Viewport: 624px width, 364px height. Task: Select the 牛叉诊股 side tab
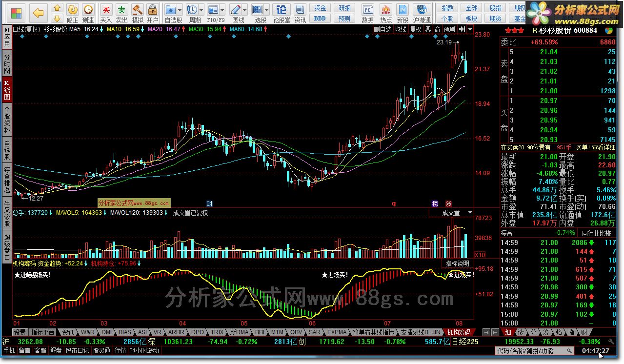click(7, 213)
